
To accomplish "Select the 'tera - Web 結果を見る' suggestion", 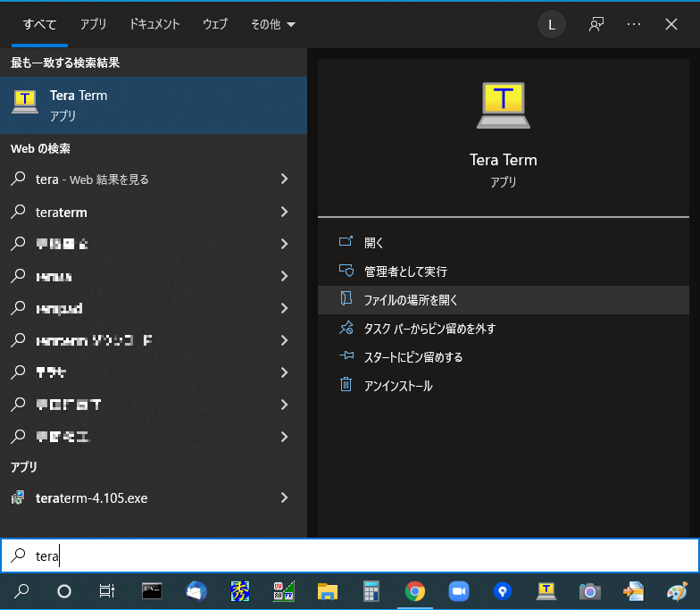I will coord(154,179).
